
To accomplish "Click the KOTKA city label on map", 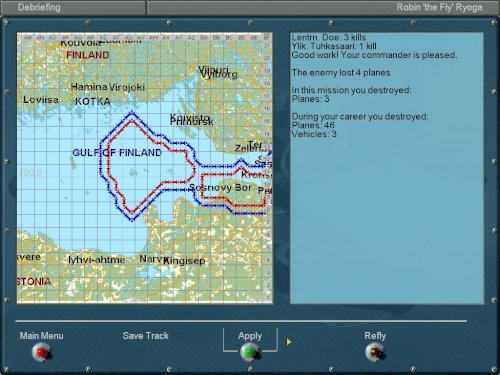I will [93, 102].
